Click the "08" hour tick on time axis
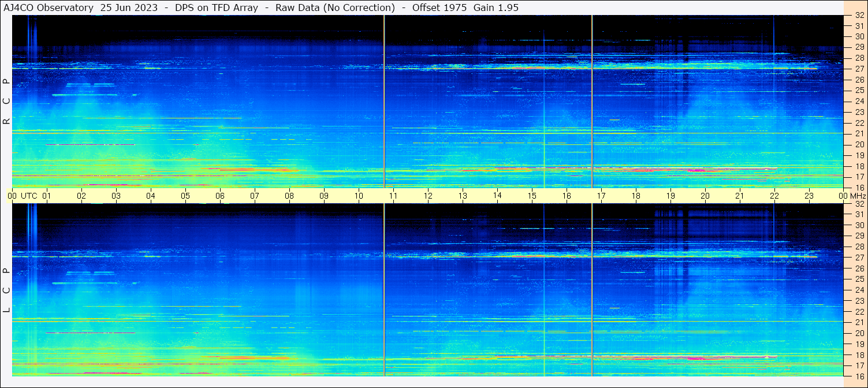This screenshot has height=388, width=868. pyautogui.click(x=289, y=196)
